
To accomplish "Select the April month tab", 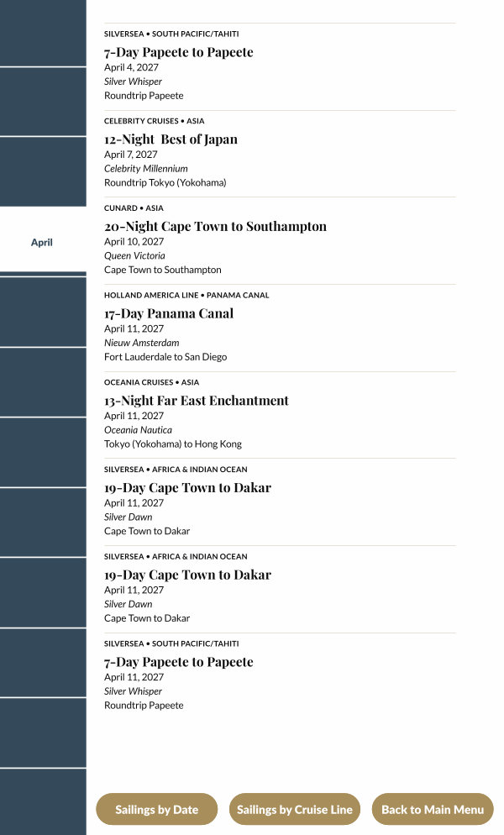I will (42, 242).
